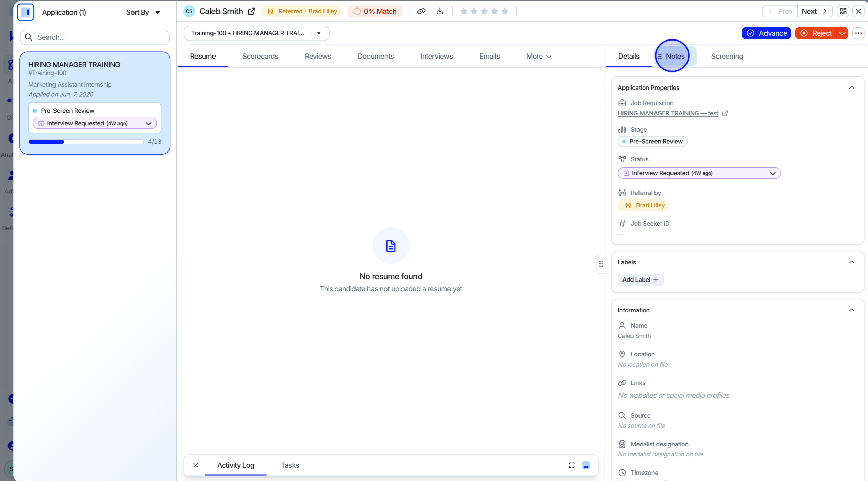Open HIRING MANAGER TRAINING — test link
The width and height of the screenshot is (868, 481).
668,113
